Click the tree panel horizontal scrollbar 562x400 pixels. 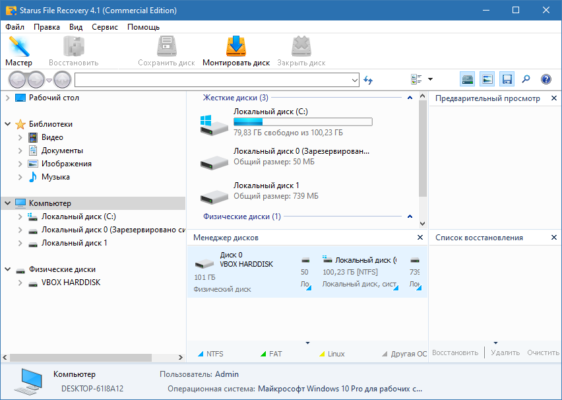(81, 358)
